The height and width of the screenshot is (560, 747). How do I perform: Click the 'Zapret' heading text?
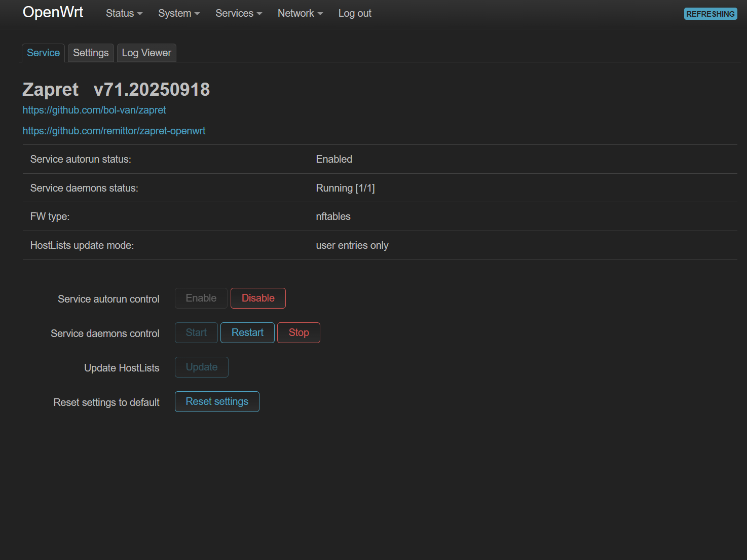[51, 89]
